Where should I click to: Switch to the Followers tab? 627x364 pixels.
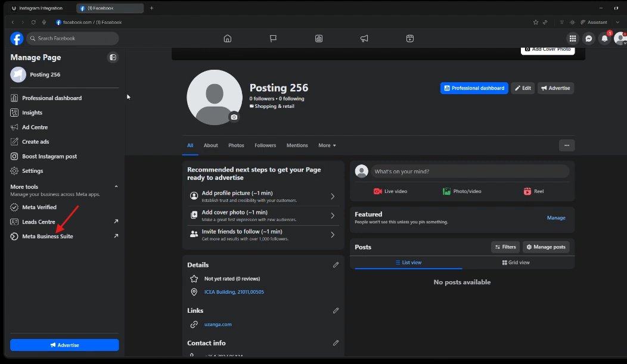click(265, 145)
